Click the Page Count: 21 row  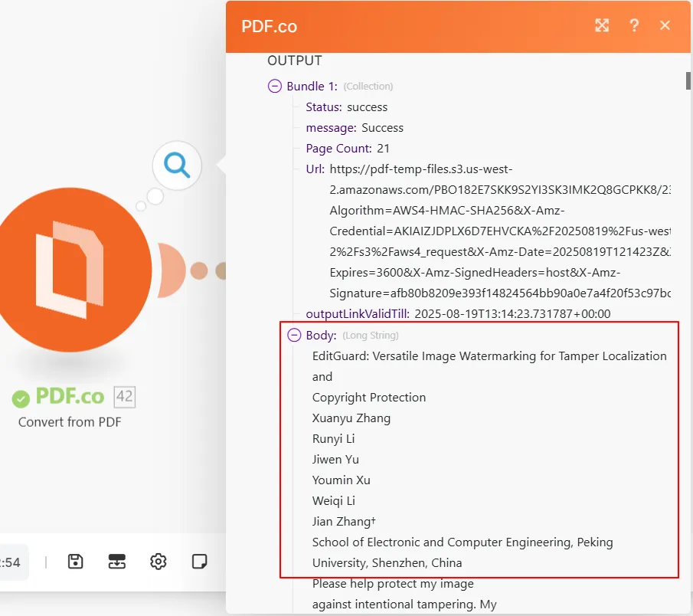click(x=348, y=149)
